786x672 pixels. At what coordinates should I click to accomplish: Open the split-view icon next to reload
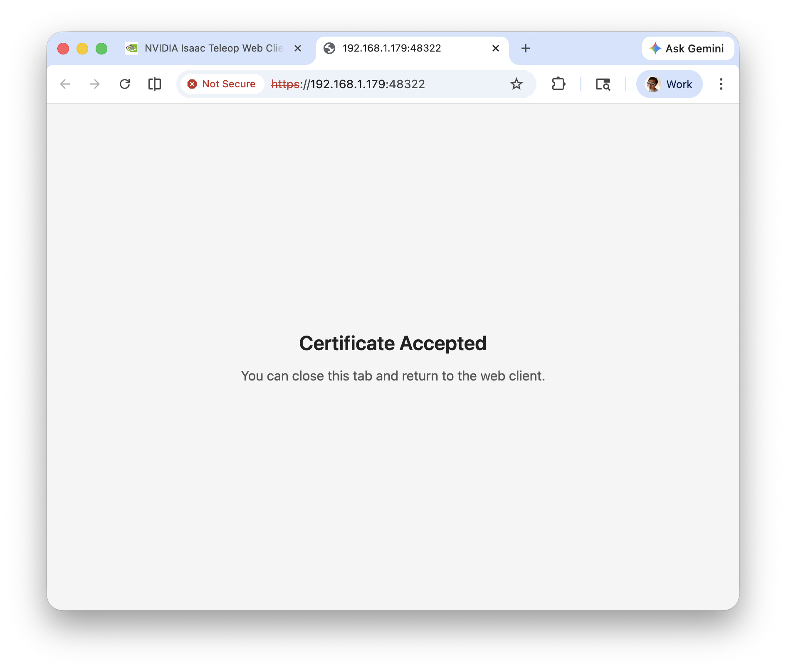pos(154,84)
